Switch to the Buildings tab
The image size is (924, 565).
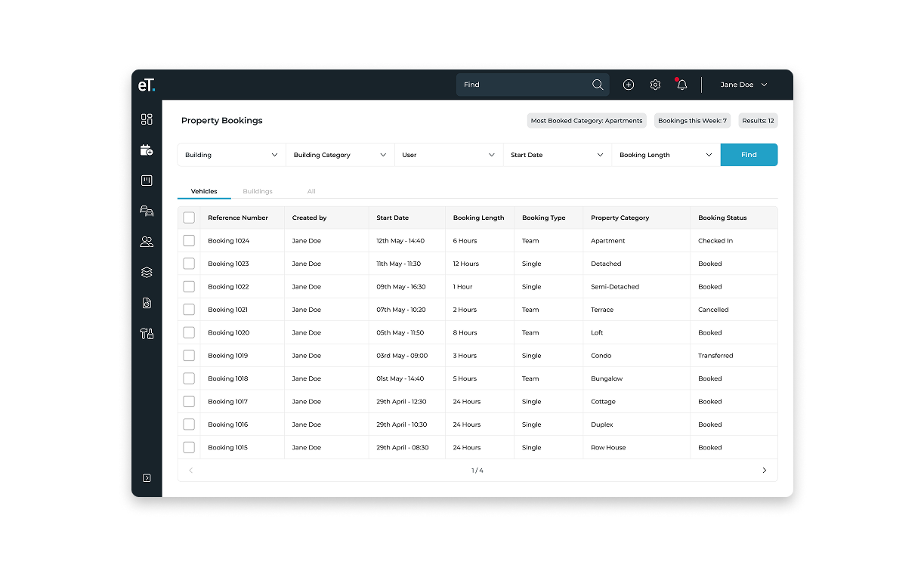pyautogui.click(x=258, y=192)
